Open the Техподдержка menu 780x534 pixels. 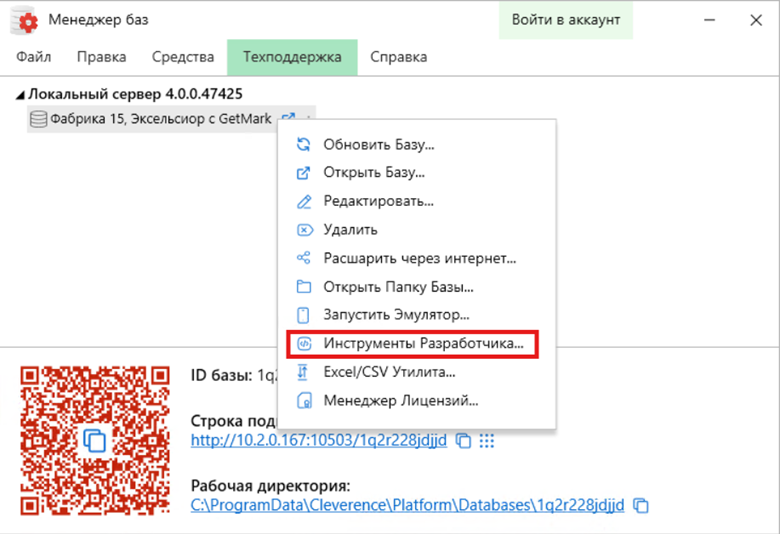tap(292, 57)
